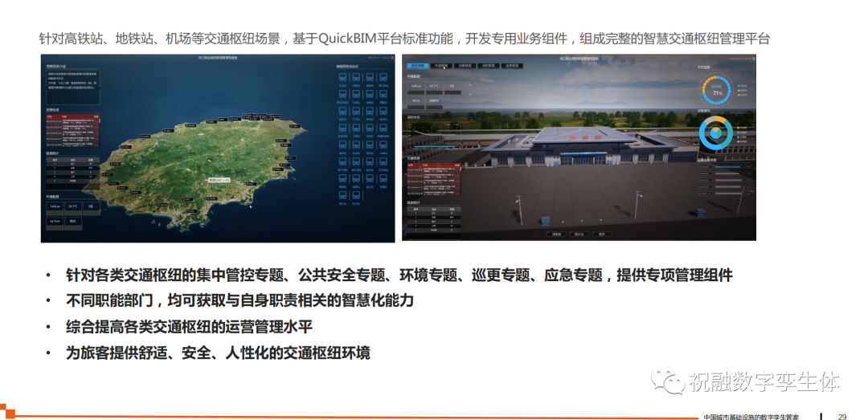Image resolution: width=868 pixels, height=420 pixels.
Task: Click the leftmost button below the station 3D view
Action: tap(555, 234)
